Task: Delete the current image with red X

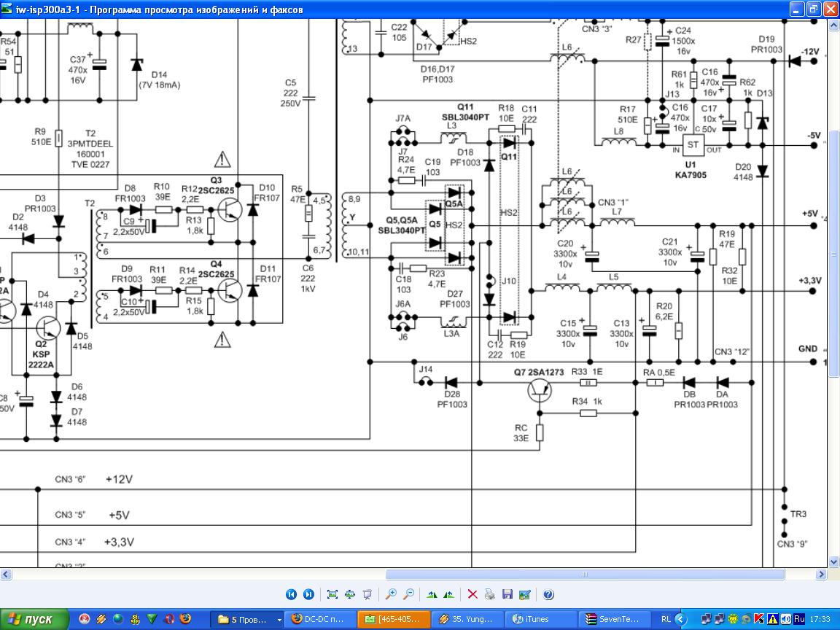Action: pyautogui.click(x=472, y=594)
